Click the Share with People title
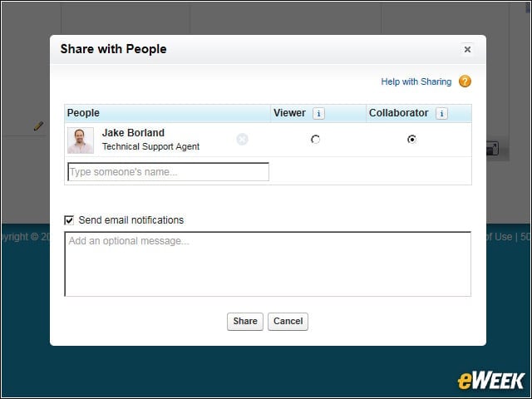The image size is (532, 399). (x=113, y=49)
